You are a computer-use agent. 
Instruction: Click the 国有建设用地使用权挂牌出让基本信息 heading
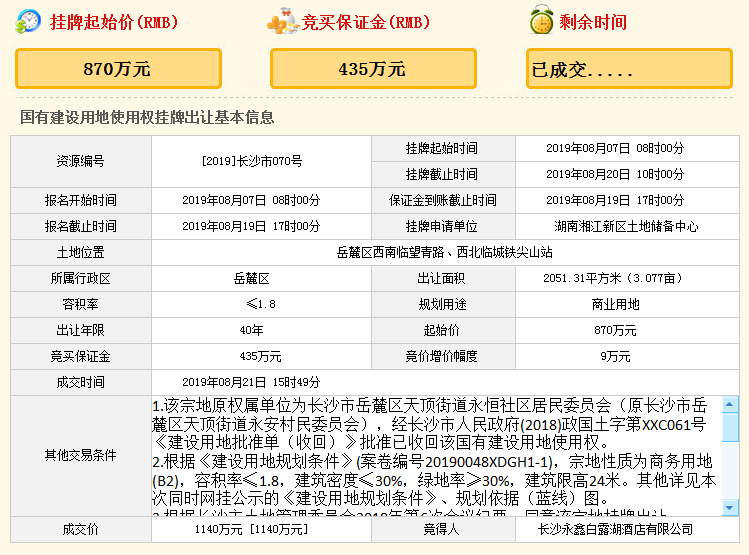(147, 117)
